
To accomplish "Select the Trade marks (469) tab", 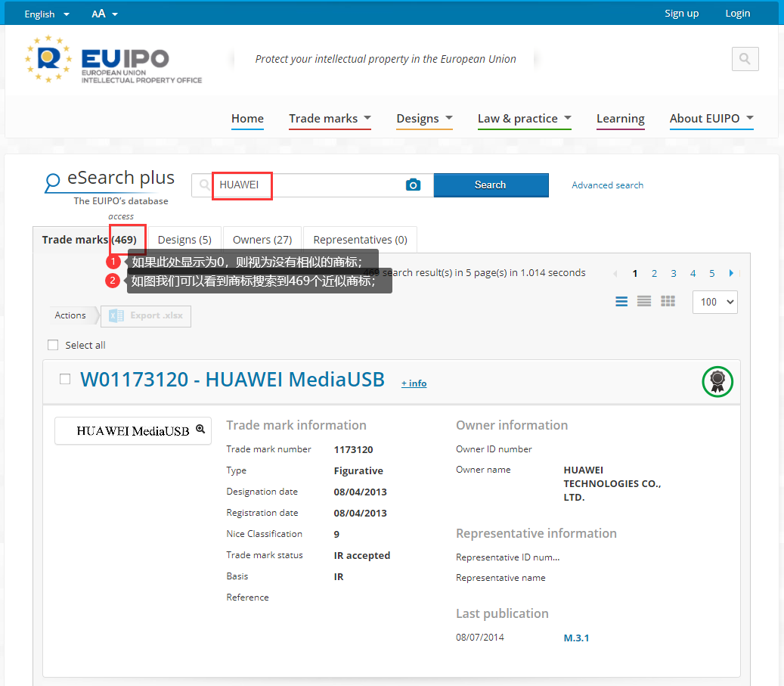I will (89, 240).
